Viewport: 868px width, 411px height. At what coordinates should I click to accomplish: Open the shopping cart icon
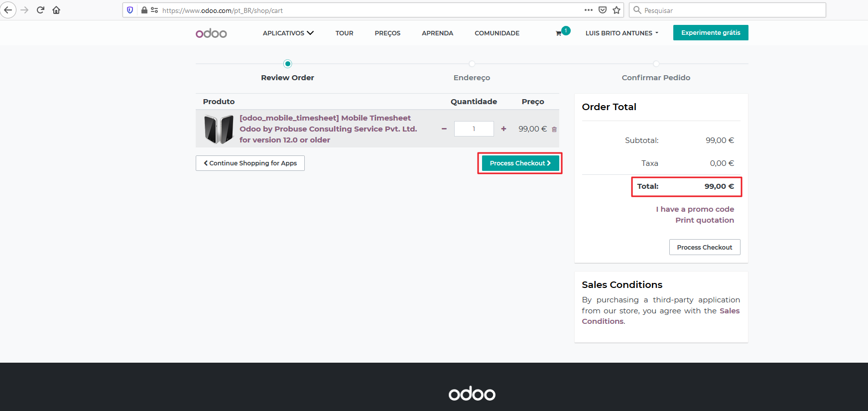tap(559, 33)
